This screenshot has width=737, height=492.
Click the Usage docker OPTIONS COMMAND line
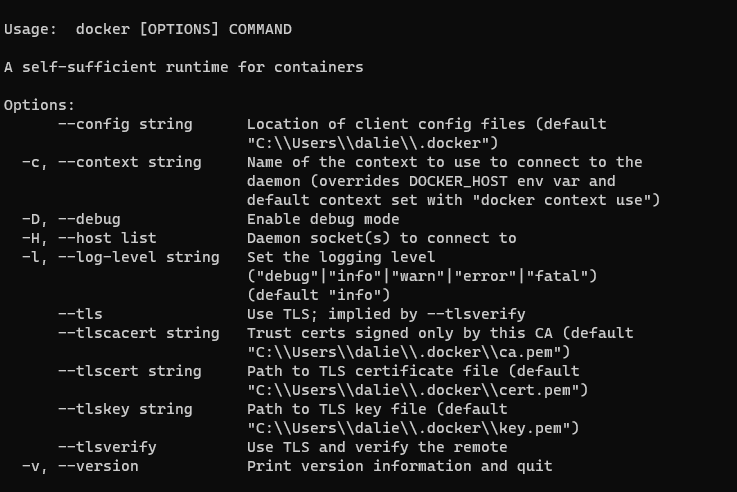point(148,29)
